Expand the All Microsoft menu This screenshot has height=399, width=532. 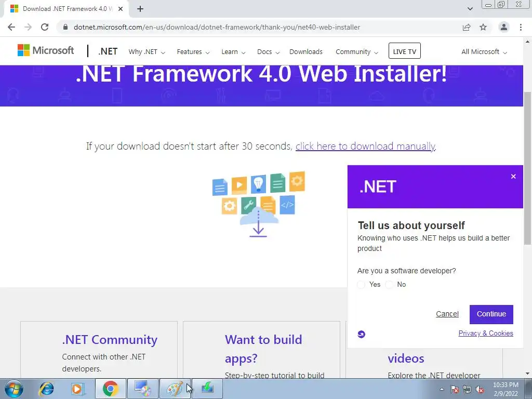pyautogui.click(x=484, y=52)
